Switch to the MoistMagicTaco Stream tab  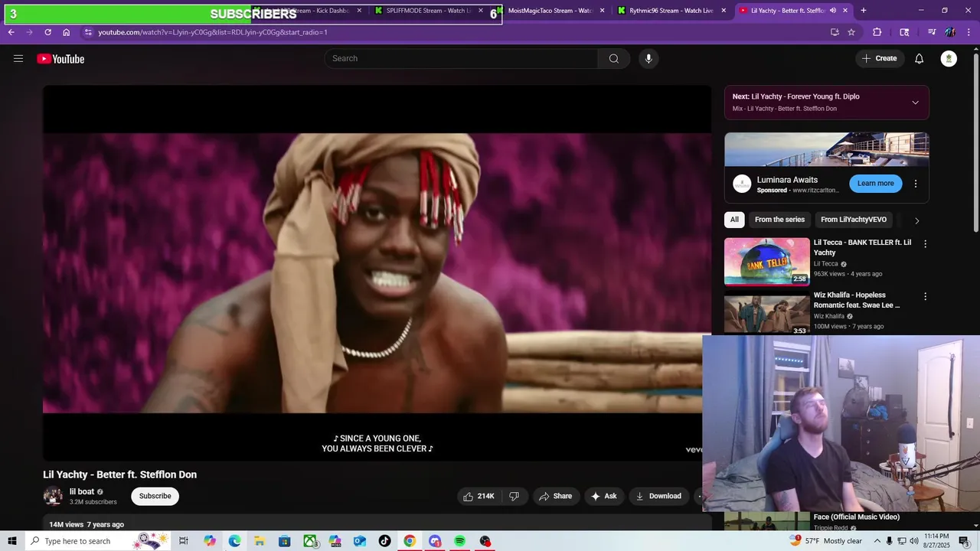551,11
